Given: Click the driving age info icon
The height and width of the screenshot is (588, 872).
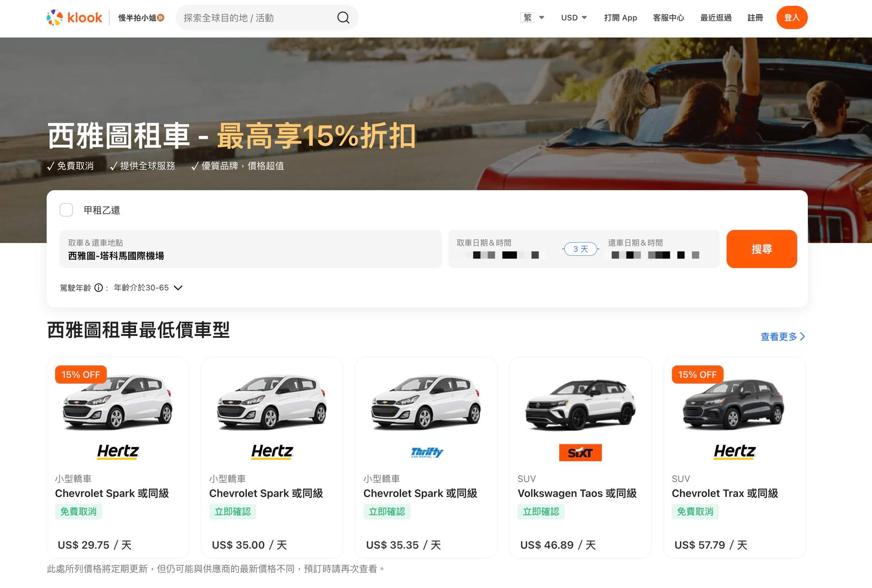Looking at the screenshot, I should point(98,288).
